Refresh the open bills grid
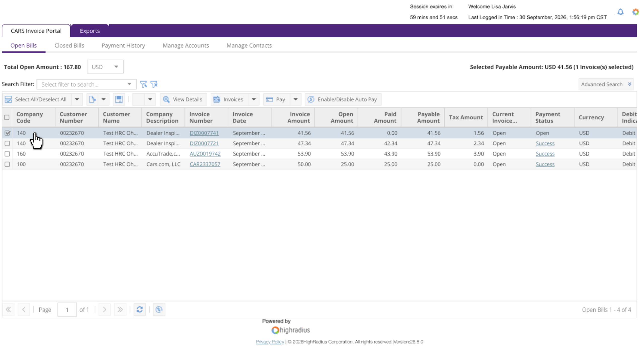This screenshot has width=644, height=361. 140,309
